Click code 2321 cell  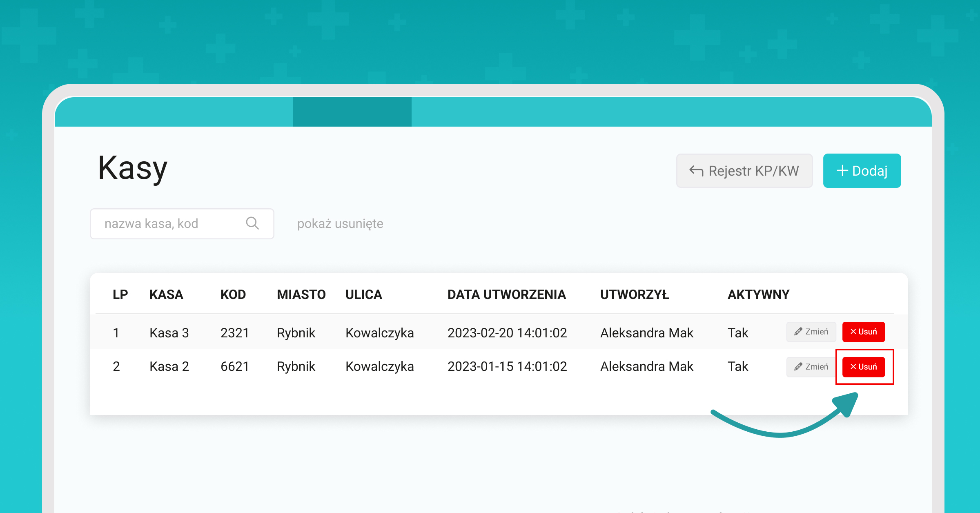[234, 333]
